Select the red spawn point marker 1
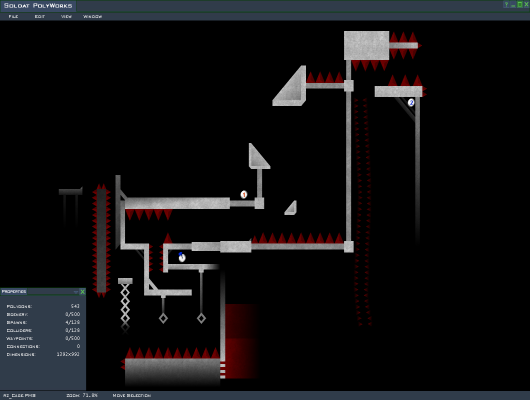Image resolution: width=530 pixels, height=400 pixels. [244, 194]
